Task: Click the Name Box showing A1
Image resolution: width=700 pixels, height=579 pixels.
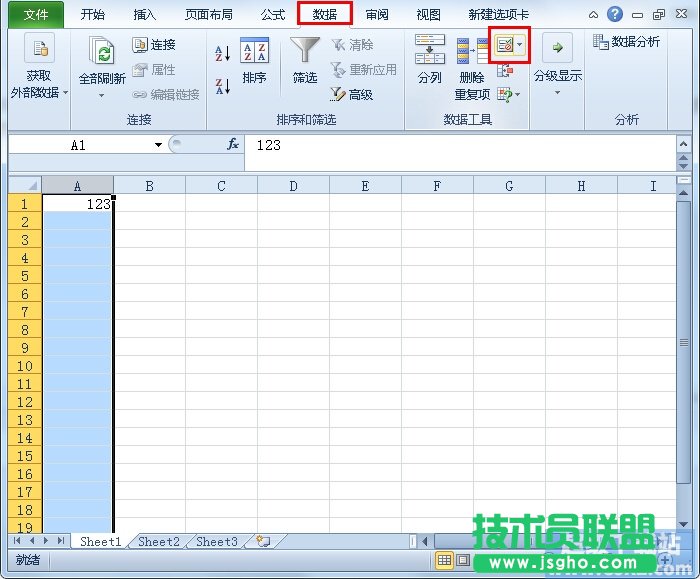Action: (80, 145)
